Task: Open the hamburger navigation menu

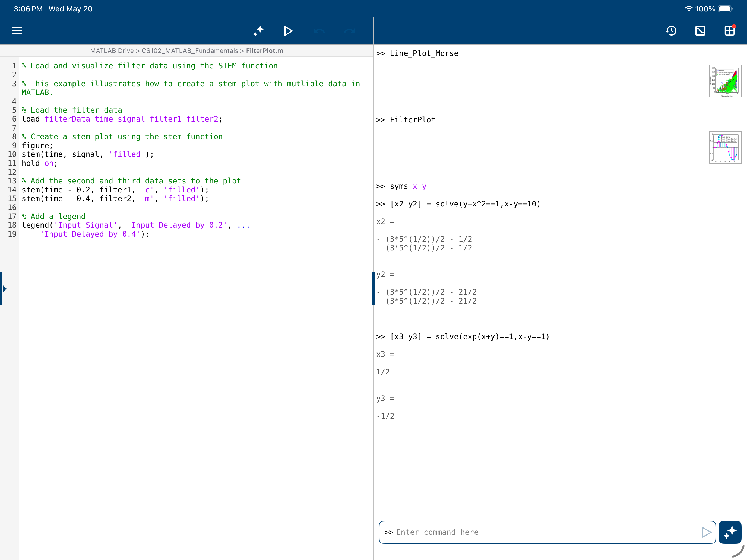Action: point(17,31)
